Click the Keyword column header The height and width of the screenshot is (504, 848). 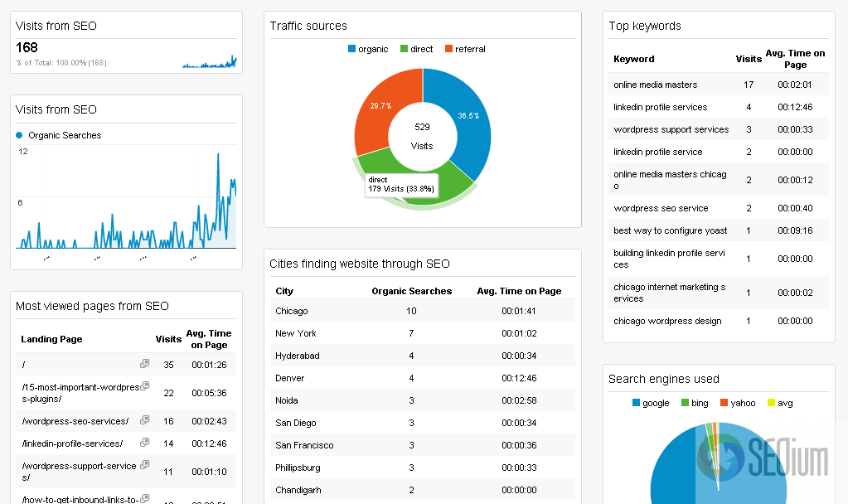[x=634, y=59]
